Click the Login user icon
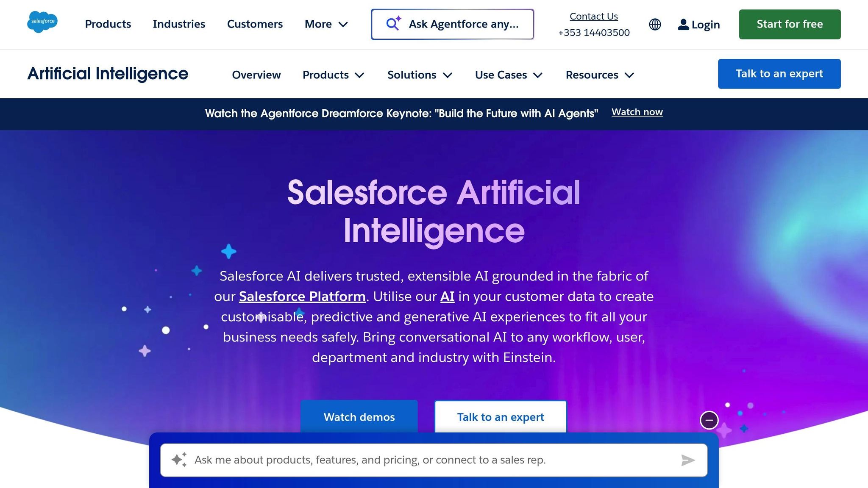 click(683, 25)
